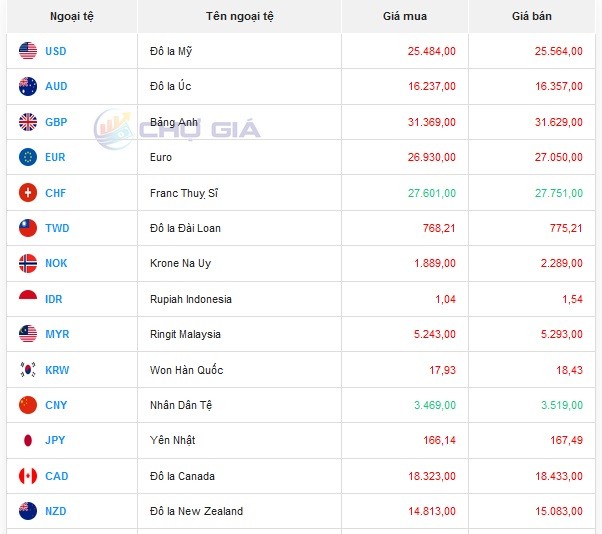Click the Norwegian flag icon
Image resolution: width=602 pixels, height=534 pixels.
coord(28,263)
